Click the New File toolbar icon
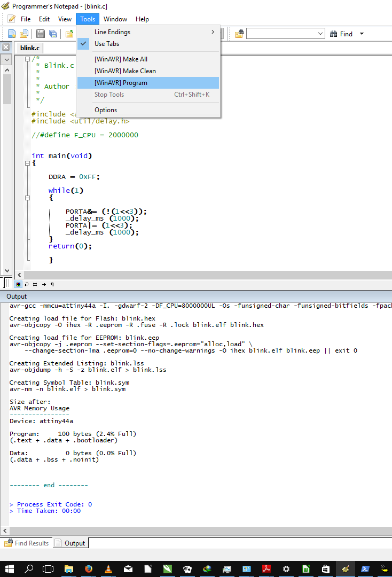The image size is (392, 577). tap(12, 34)
